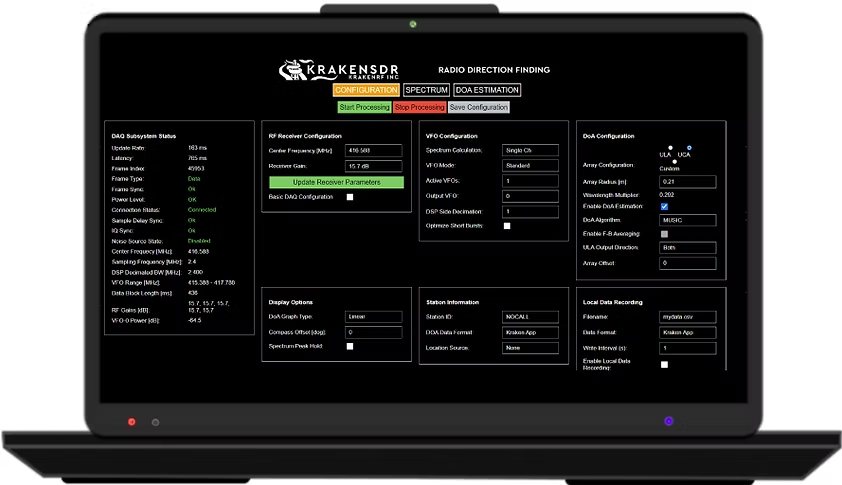Viewport: 842px width, 485px height.
Task: Click the Compass Offset [deg] field
Action: [373, 332]
